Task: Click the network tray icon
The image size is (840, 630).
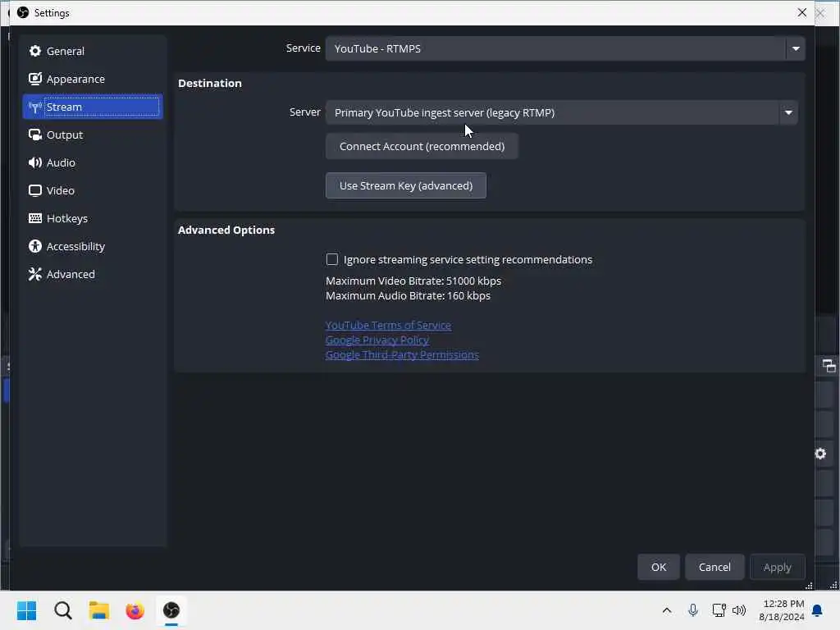Action: [x=719, y=610]
